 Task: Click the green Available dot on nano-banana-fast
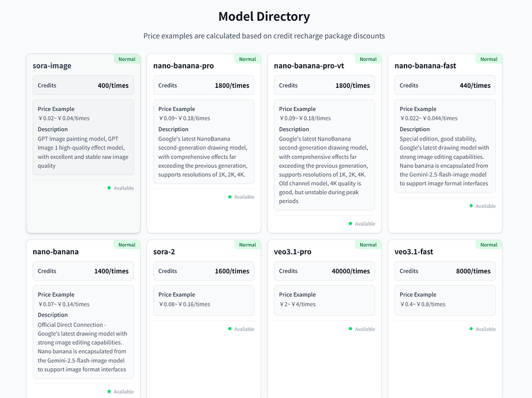point(471,205)
